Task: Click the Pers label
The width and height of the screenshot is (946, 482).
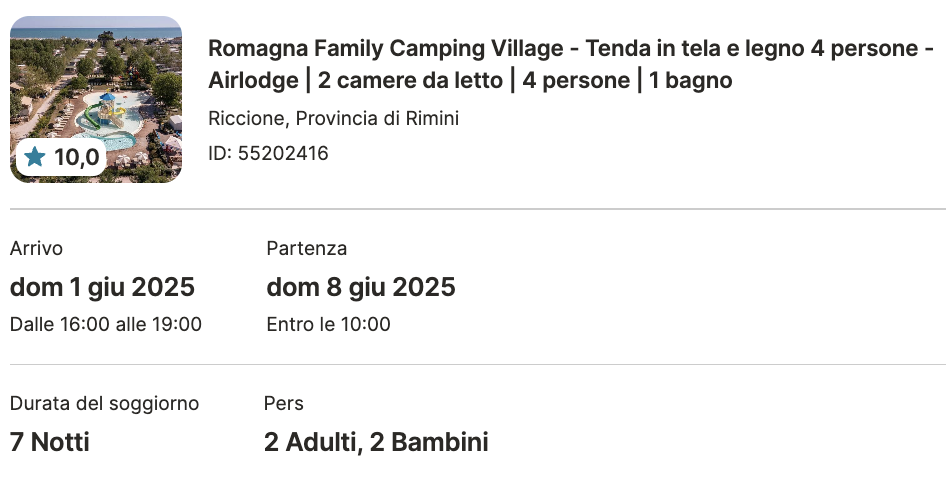Action: tap(284, 404)
